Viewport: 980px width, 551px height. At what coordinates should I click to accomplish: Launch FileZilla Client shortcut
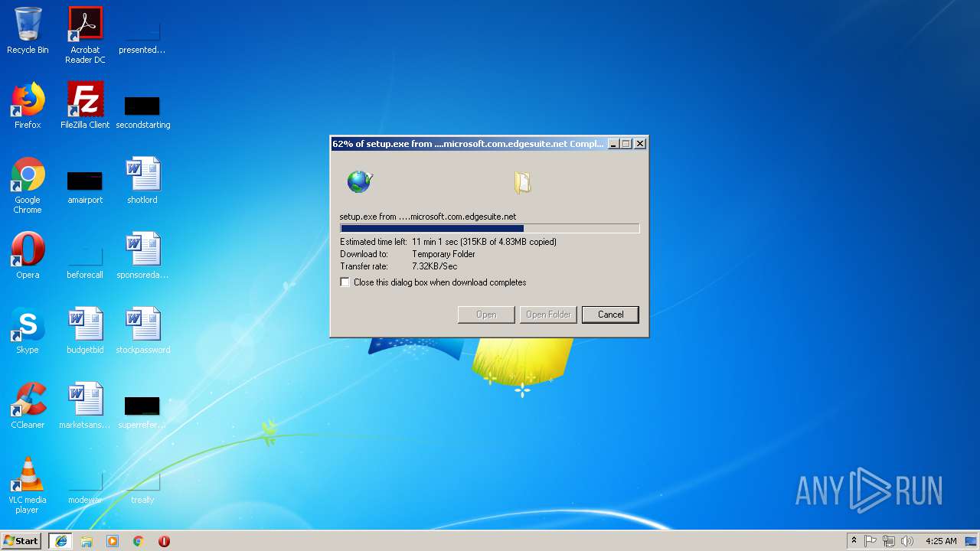coord(85,106)
